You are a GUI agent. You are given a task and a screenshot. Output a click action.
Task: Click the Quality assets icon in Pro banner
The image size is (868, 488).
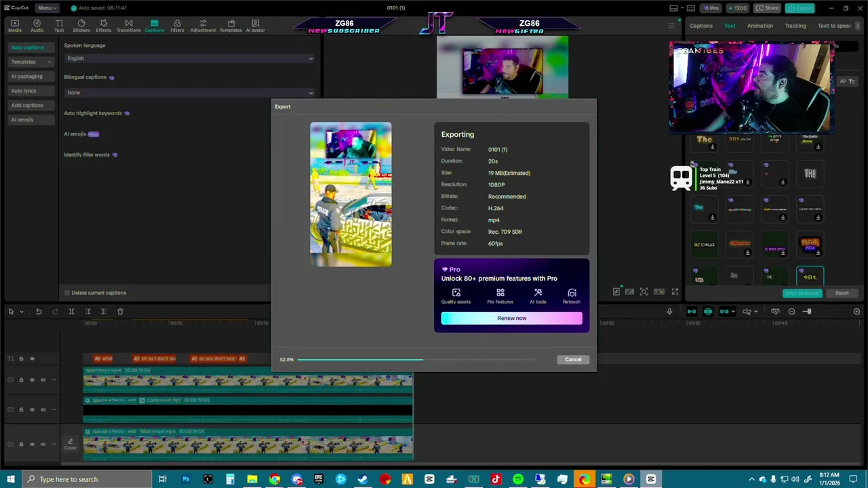(456, 293)
